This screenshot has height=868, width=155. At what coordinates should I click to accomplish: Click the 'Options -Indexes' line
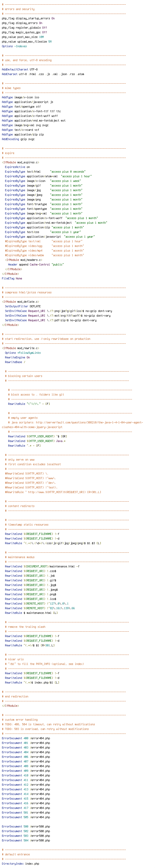click(x=14, y=46)
